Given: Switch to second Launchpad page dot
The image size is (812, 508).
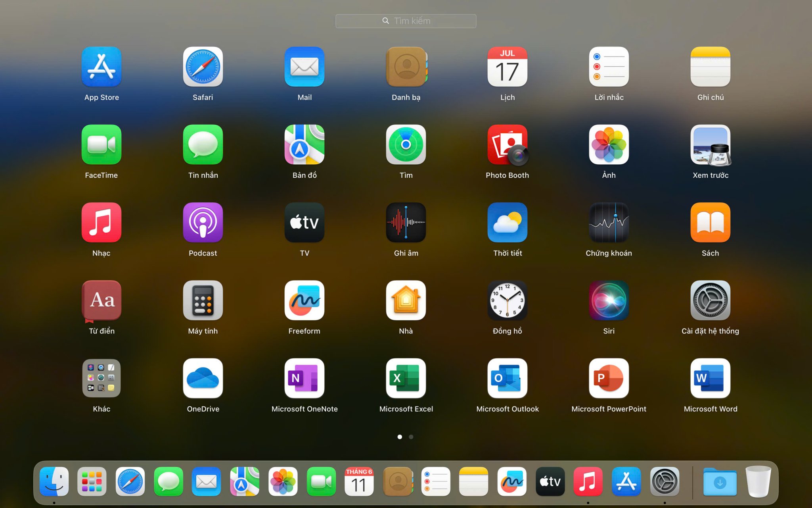Looking at the screenshot, I should click(411, 437).
